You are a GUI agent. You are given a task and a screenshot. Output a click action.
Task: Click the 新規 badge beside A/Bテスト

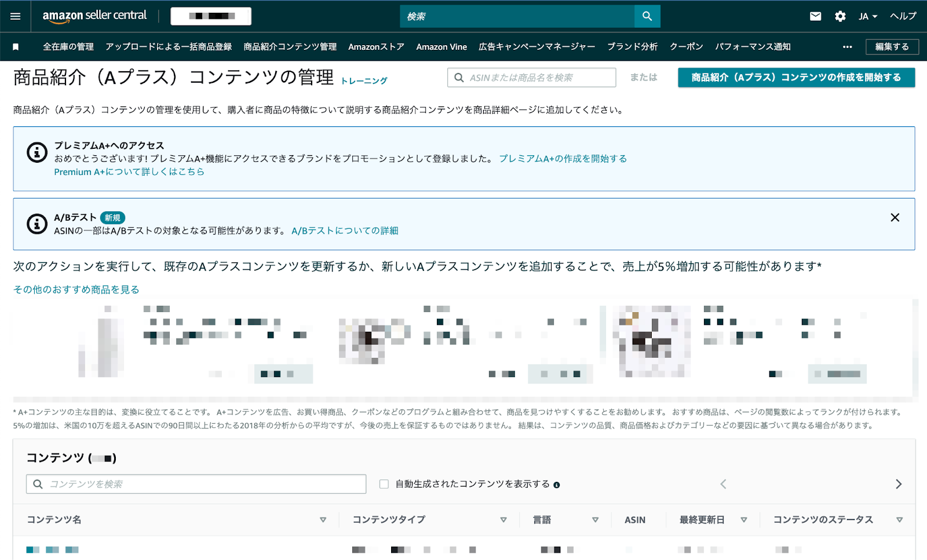[x=112, y=218]
